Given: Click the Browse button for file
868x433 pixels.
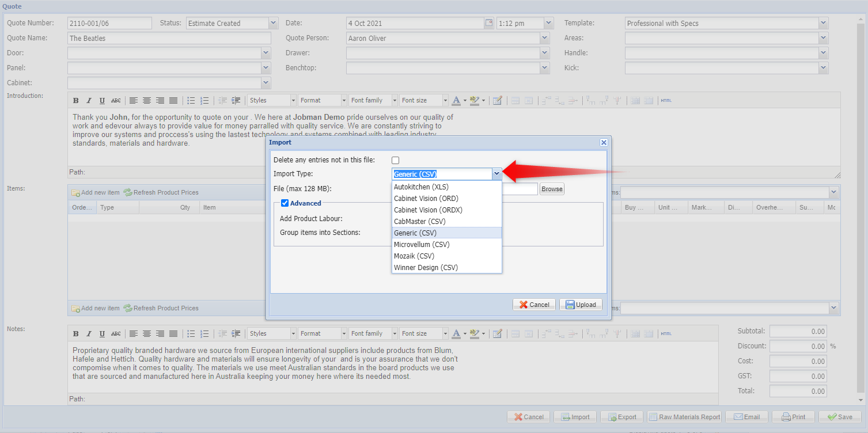Looking at the screenshot, I should point(552,189).
